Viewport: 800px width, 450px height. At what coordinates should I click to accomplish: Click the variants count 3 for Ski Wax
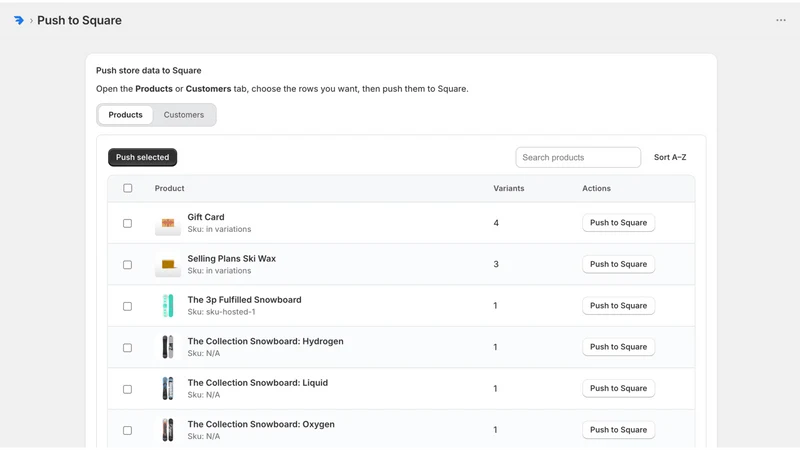(x=496, y=264)
